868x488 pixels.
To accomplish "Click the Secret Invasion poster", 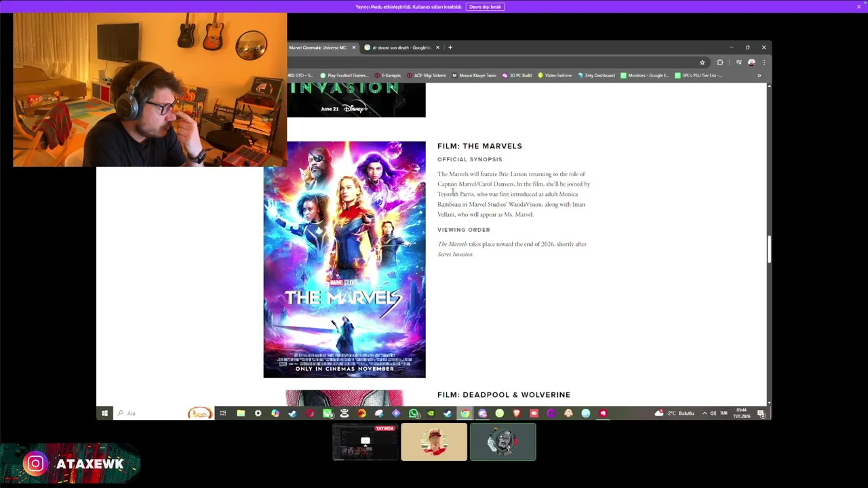I will click(356, 100).
